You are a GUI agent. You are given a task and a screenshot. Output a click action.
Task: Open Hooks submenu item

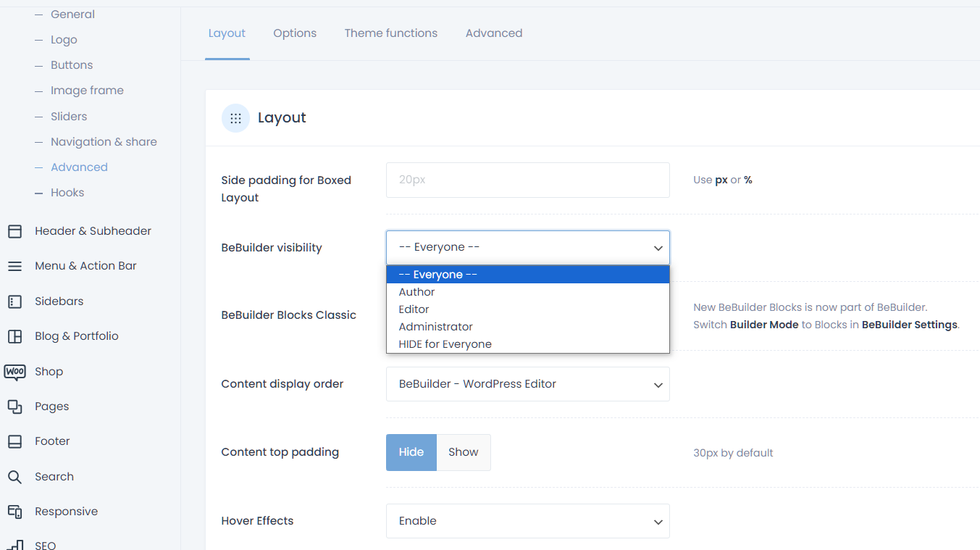coord(67,193)
